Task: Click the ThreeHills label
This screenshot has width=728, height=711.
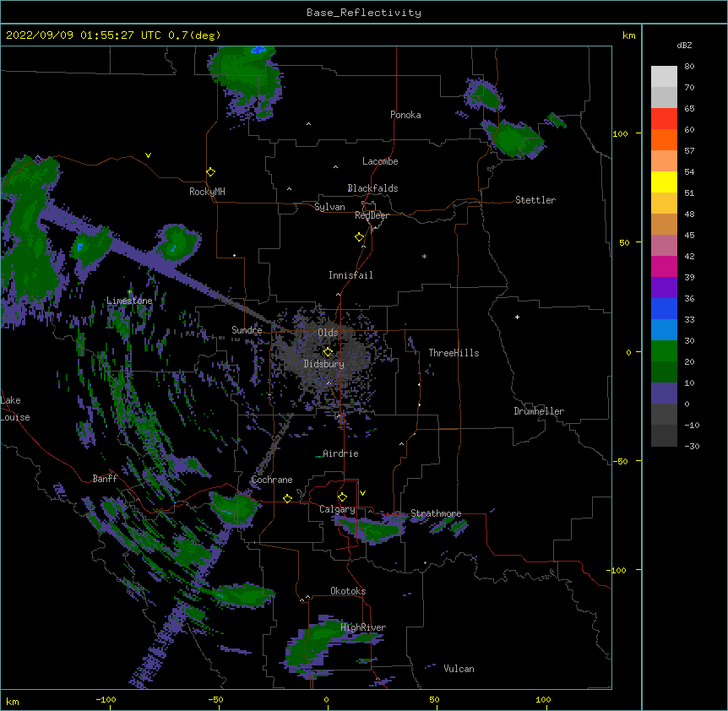Action: [454, 353]
